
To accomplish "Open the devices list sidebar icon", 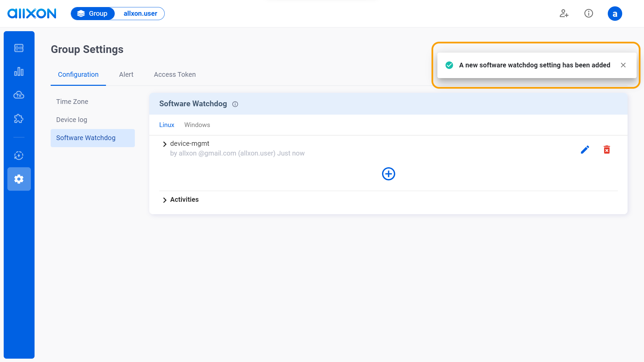I will coord(19,48).
